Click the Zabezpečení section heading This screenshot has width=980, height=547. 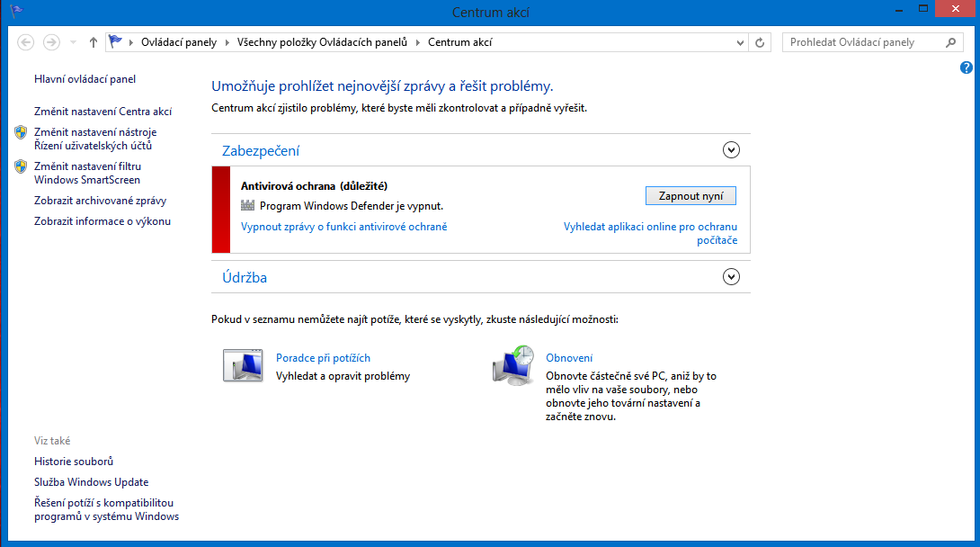coord(261,150)
